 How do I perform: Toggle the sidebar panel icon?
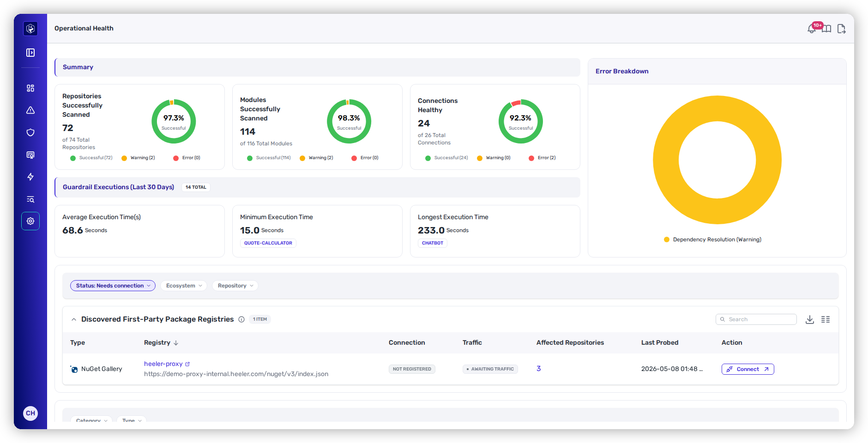click(x=30, y=53)
